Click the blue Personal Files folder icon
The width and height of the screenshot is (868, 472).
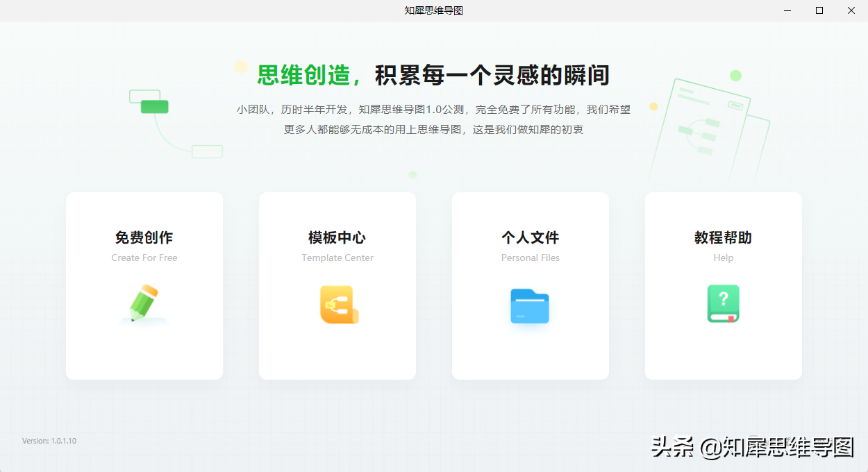coord(530,306)
